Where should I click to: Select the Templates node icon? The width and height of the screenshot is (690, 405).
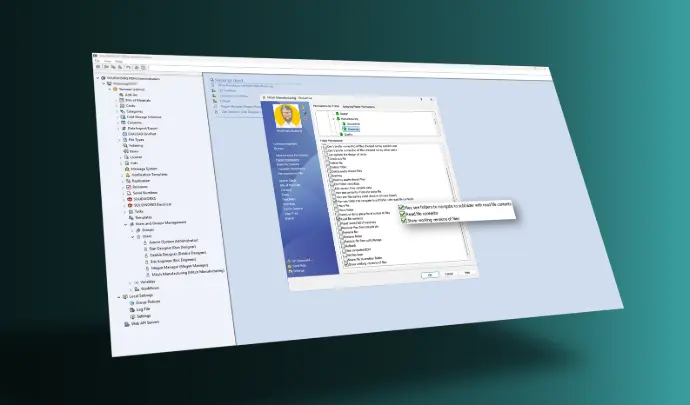[x=131, y=217]
